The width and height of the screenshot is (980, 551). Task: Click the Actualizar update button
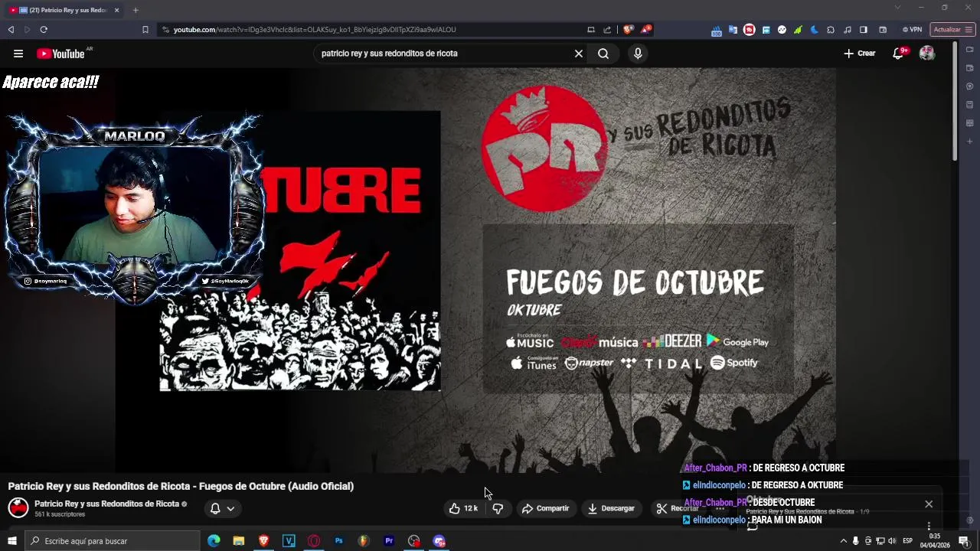(952, 30)
